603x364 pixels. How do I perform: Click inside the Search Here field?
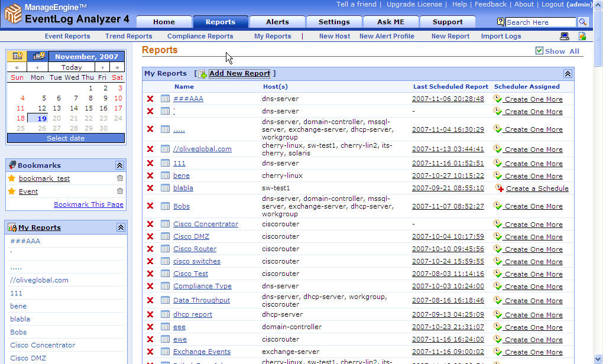click(541, 22)
